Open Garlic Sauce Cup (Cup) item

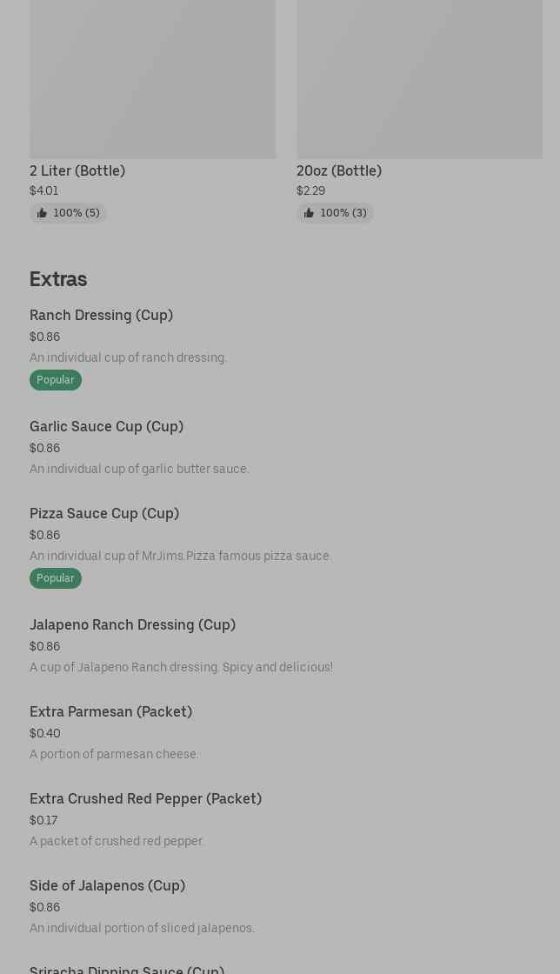point(106,427)
